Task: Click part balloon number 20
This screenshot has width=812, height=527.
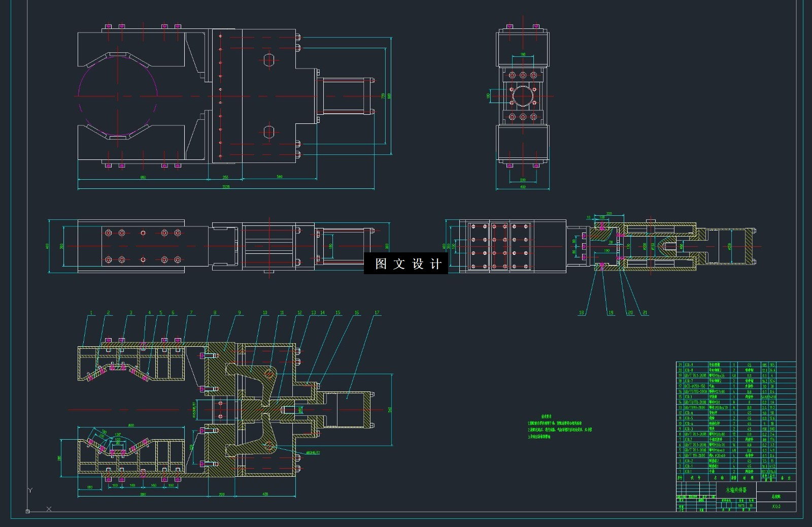Action: [630, 313]
